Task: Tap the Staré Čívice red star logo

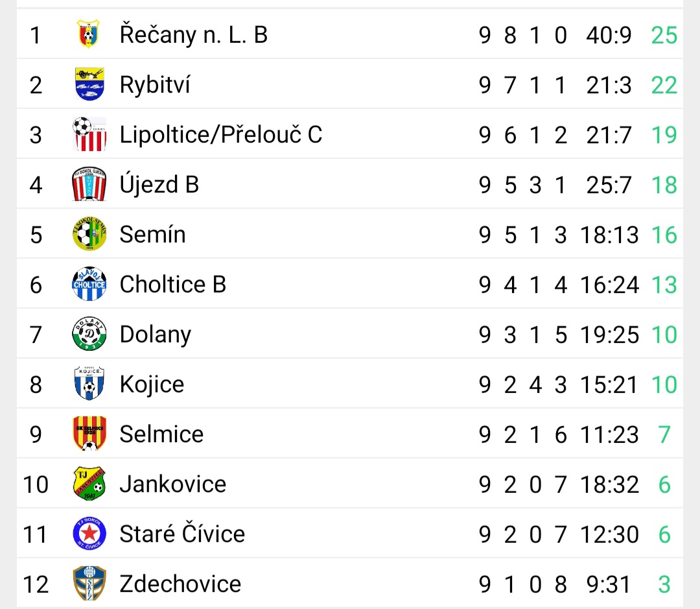Action: pos(89,534)
